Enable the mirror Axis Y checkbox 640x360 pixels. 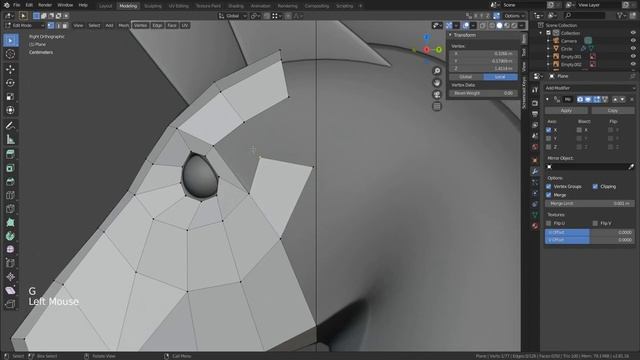pyautogui.click(x=549, y=138)
